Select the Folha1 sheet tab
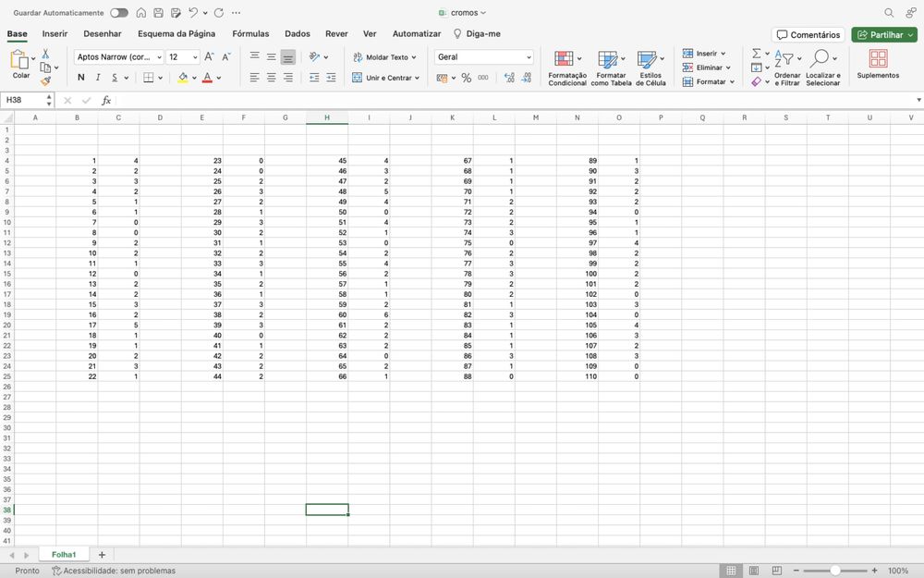 64,554
